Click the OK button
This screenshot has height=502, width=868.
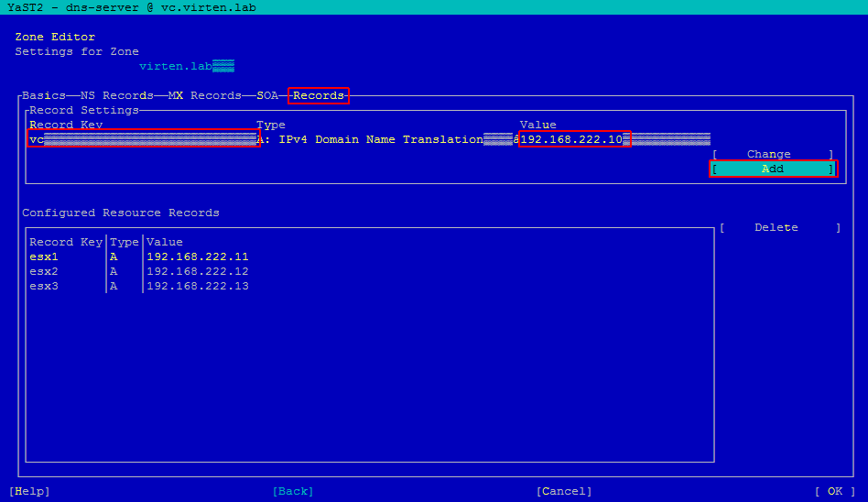[x=835, y=491]
